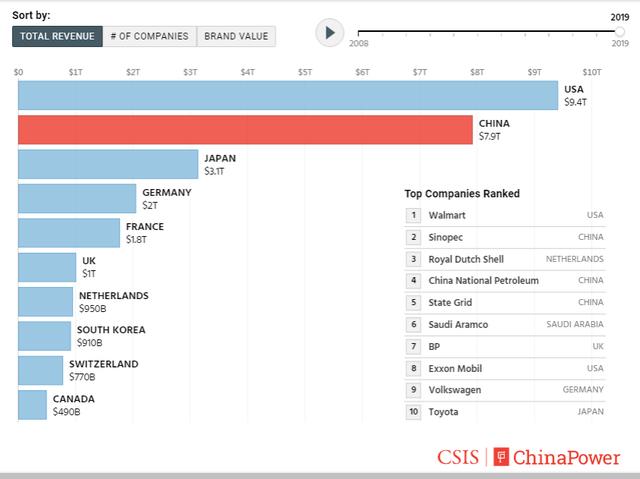Click the Switzerland revenue bar

click(40, 370)
